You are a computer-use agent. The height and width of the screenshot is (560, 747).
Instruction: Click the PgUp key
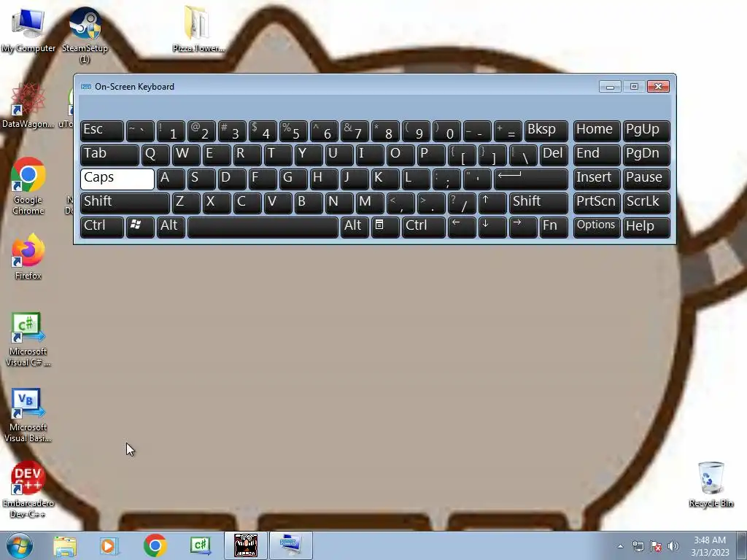[646, 131]
